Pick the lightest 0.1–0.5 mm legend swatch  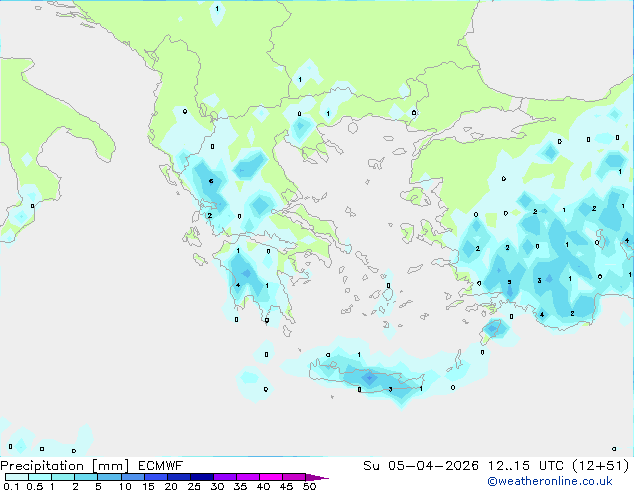[x=17, y=477]
